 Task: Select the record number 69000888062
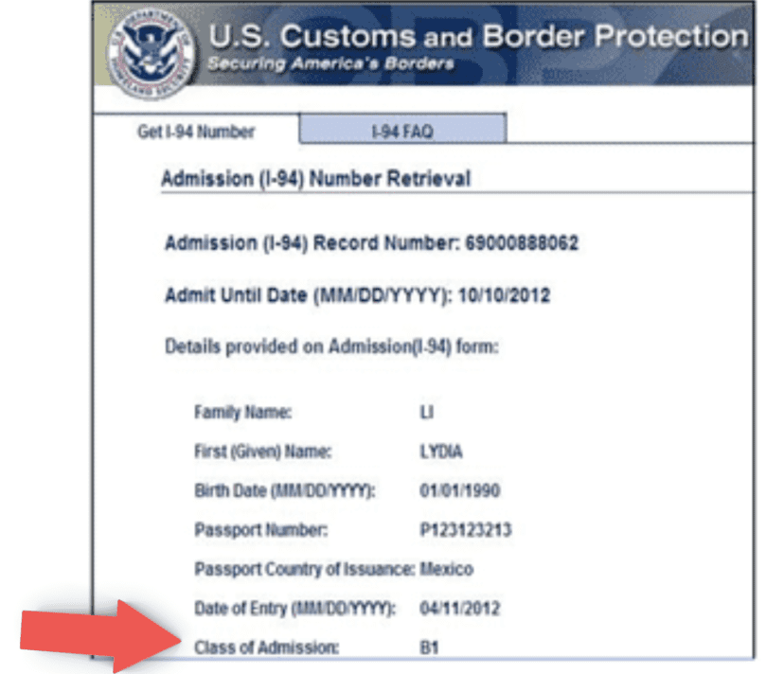[522, 243]
